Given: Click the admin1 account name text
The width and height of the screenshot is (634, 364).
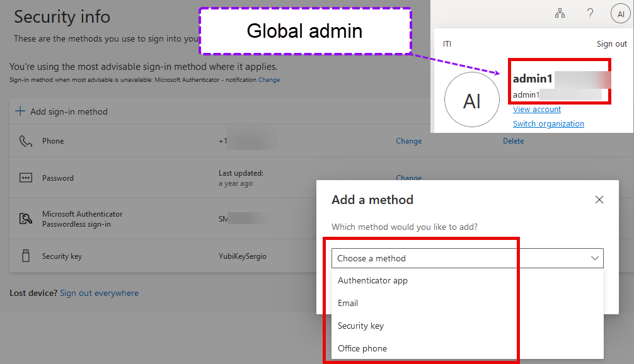Looking at the screenshot, I should tap(533, 78).
